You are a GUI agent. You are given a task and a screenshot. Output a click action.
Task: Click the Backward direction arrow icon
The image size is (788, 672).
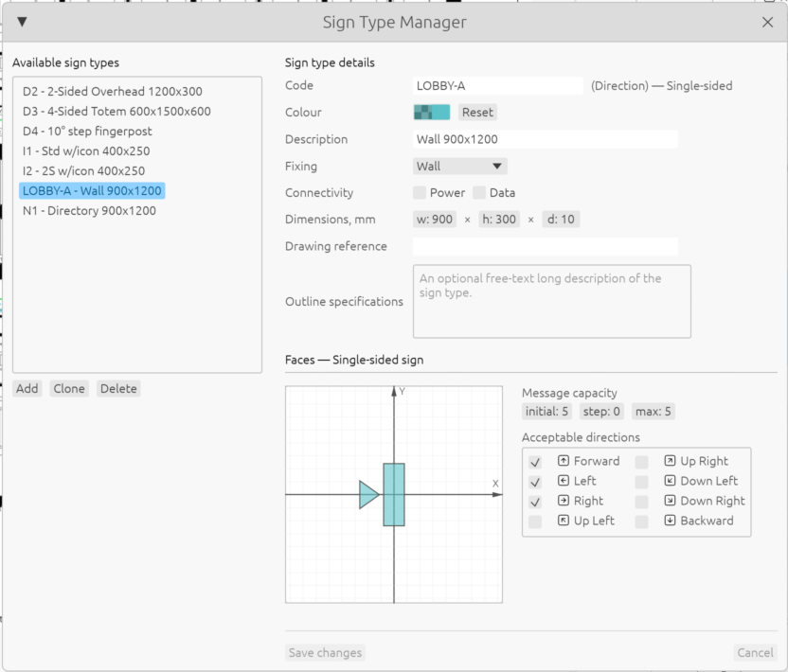(670, 521)
